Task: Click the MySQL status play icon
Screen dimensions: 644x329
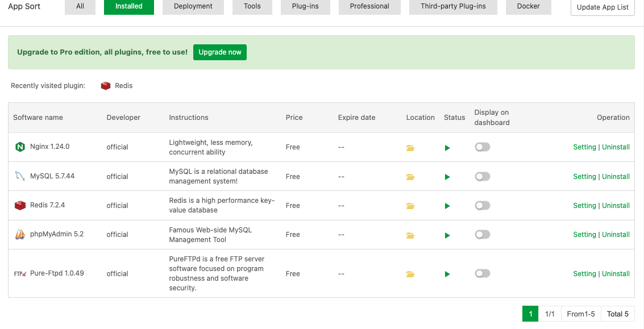Action: pyautogui.click(x=447, y=177)
